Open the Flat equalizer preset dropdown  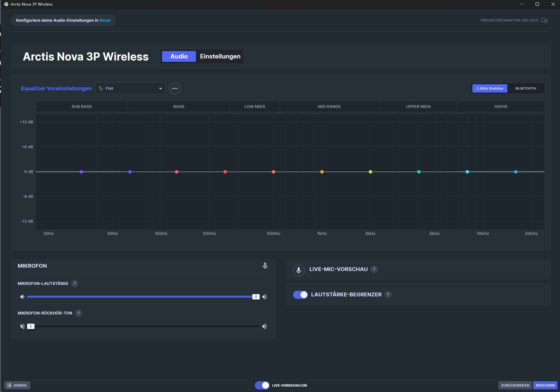pyautogui.click(x=130, y=88)
